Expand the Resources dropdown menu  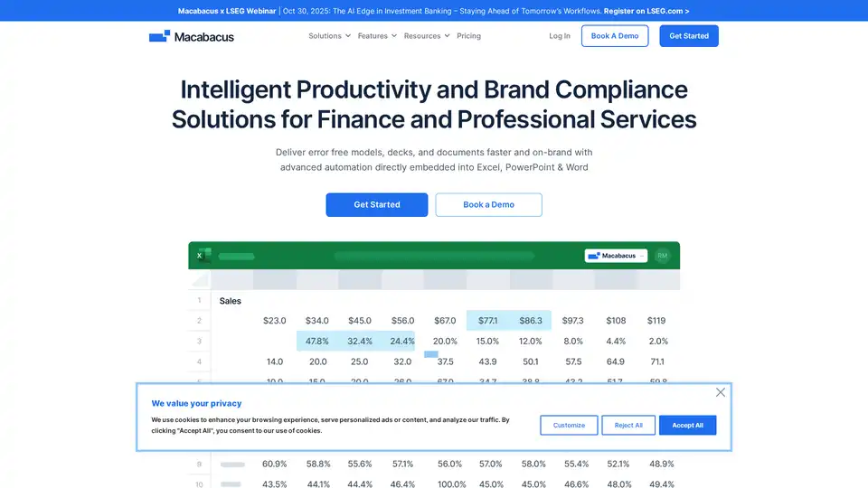click(427, 36)
